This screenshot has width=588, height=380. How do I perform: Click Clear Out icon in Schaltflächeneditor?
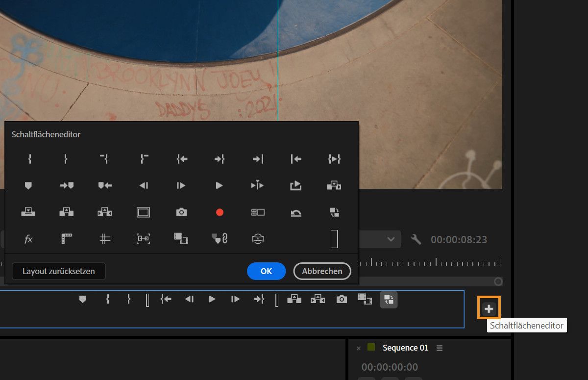(x=144, y=159)
